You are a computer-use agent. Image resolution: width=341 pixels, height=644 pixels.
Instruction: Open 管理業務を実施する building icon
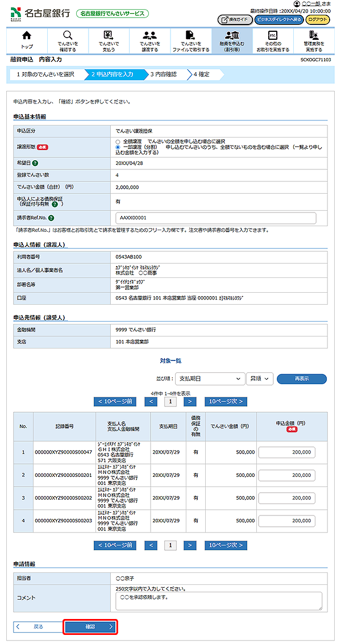pos(313,36)
